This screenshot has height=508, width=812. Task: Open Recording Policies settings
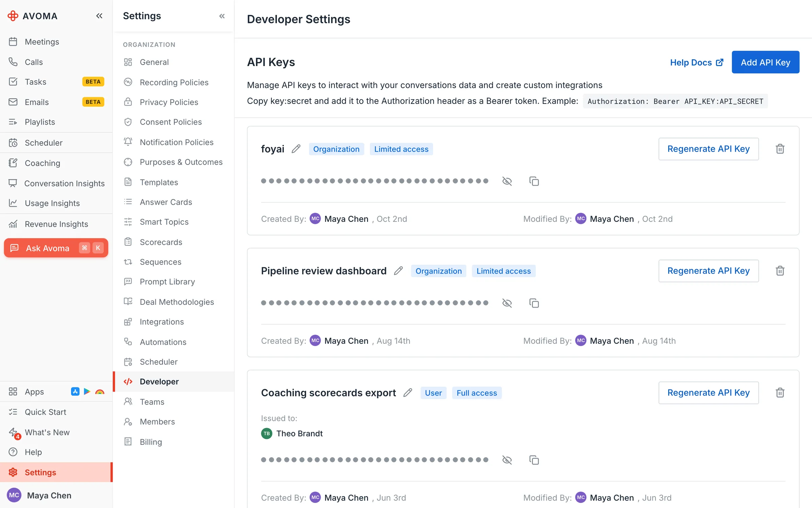[173, 82]
